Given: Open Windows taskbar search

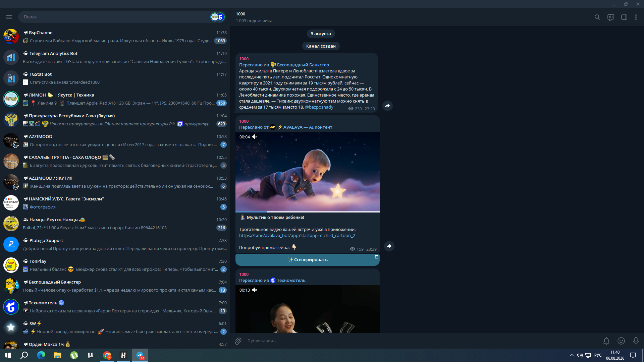Looking at the screenshot, I should point(24,355).
